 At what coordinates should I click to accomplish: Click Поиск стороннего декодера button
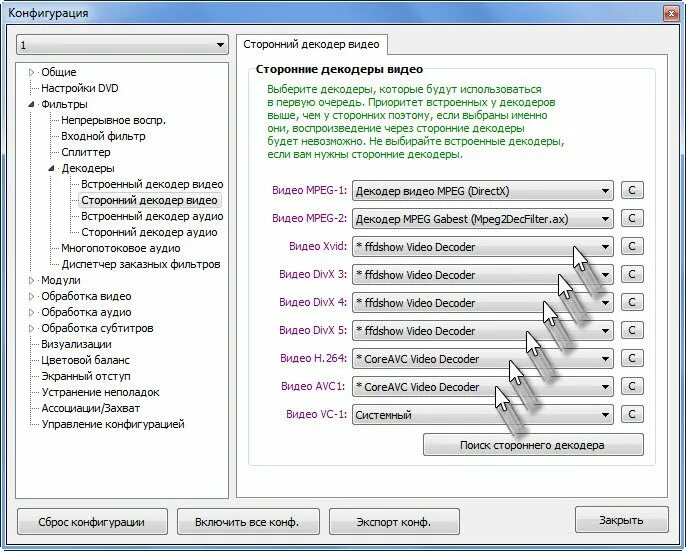(533, 445)
